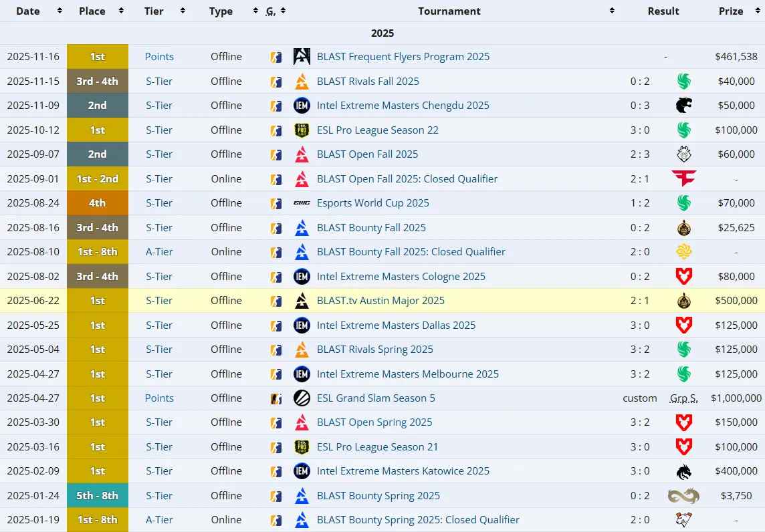Screen dimensions: 765x532
Task: Click the Points tier link in Frequent Flyers row
Action: click(159, 57)
